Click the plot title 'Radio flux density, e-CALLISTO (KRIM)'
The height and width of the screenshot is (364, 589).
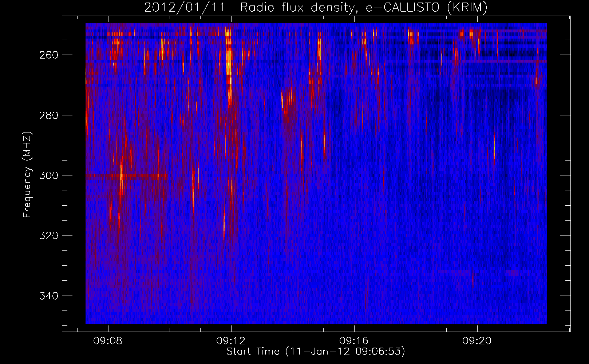363,8
